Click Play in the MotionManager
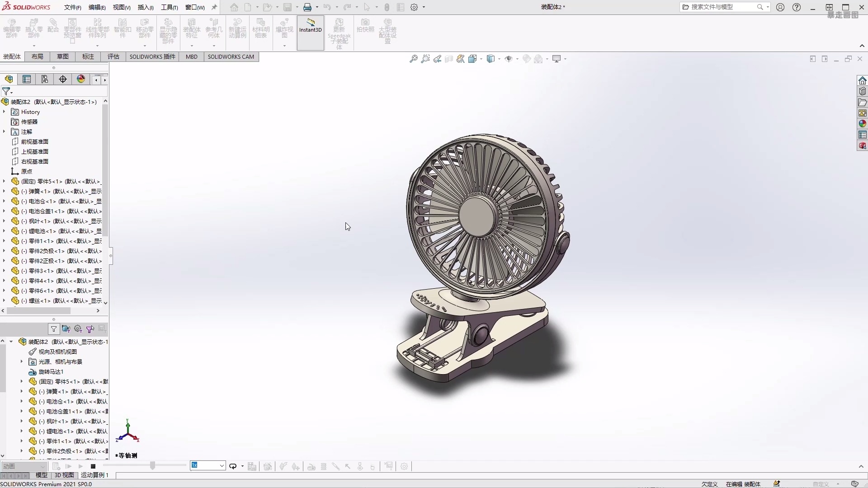The width and height of the screenshot is (868, 488). click(x=80, y=466)
